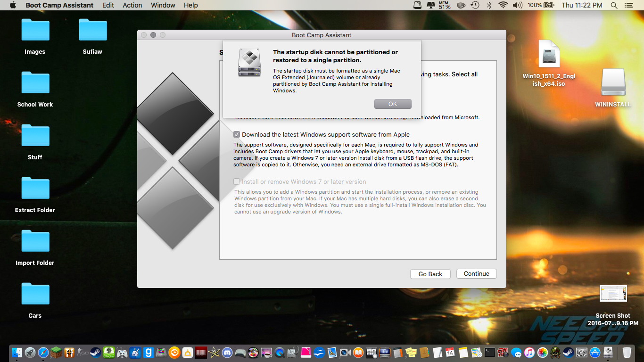Click OK to dismiss the partition warning

click(393, 104)
